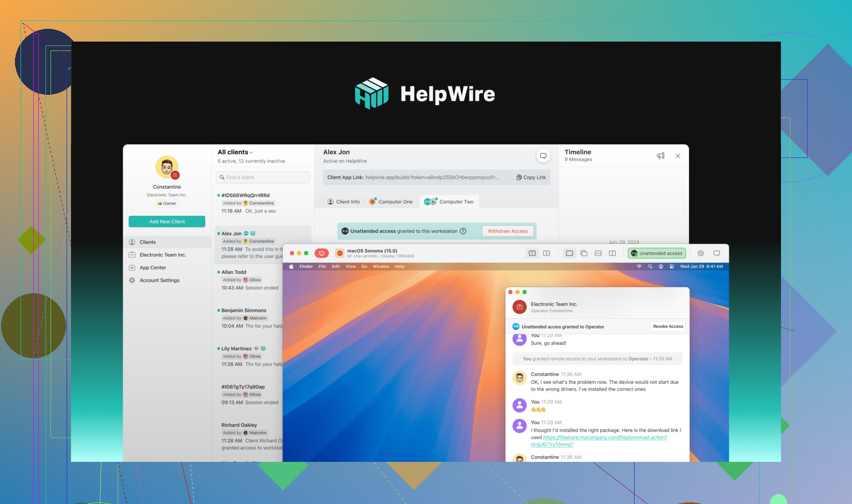Open the Window menu
852x504 pixels.
point(381,267)
